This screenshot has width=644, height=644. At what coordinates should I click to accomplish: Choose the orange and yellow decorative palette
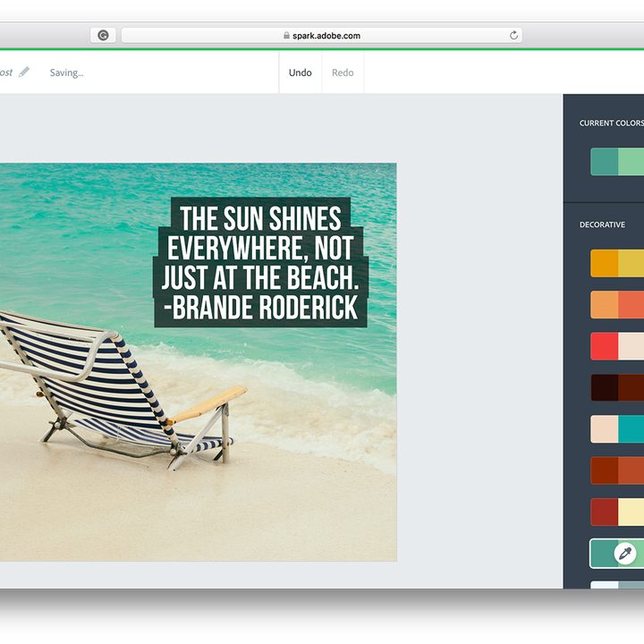(617, 263)
